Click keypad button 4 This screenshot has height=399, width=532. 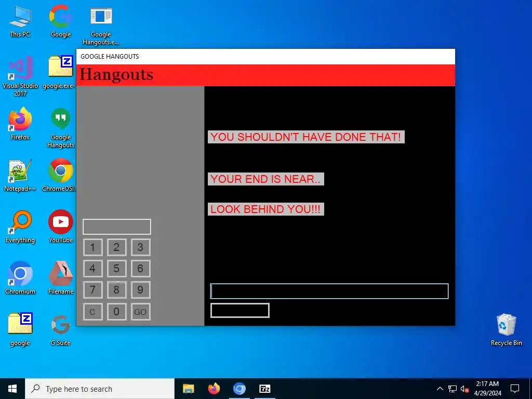pyautogui.click(x=92, y=269)
